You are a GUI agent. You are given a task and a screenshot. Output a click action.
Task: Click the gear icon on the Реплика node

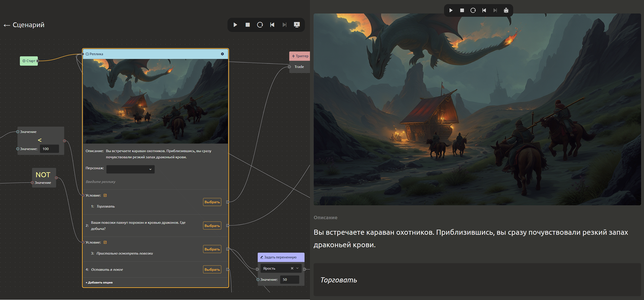tap(222, 54)
